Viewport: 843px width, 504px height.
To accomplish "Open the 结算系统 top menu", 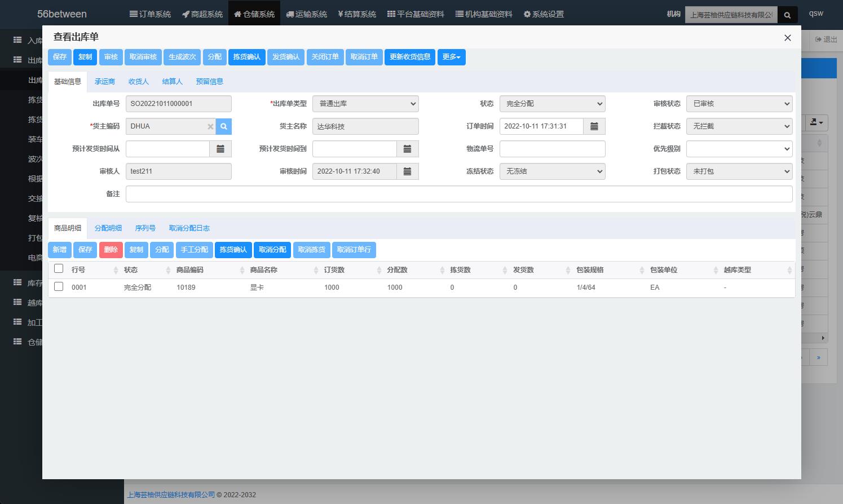I will [x=357, y=14].
